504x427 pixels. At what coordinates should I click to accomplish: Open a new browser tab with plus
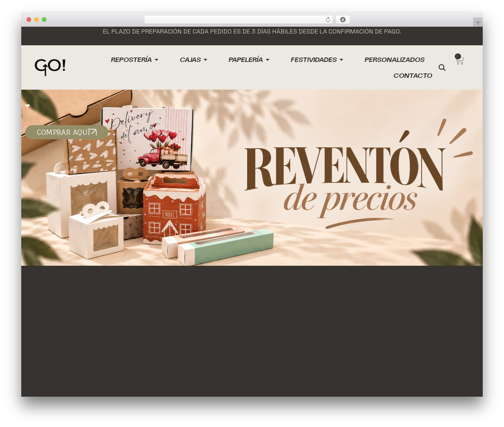478,22
